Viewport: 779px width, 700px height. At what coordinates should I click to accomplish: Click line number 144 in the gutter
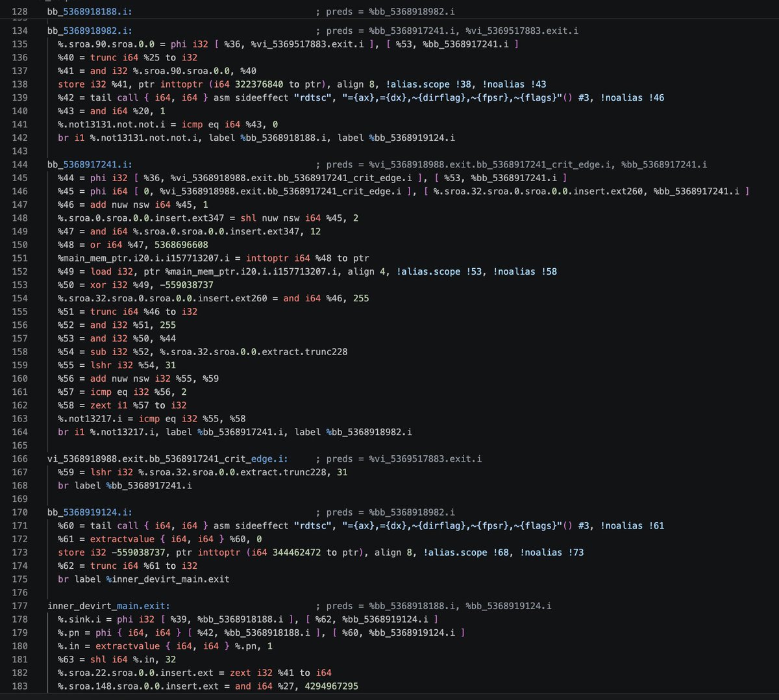tap(19, 164)
